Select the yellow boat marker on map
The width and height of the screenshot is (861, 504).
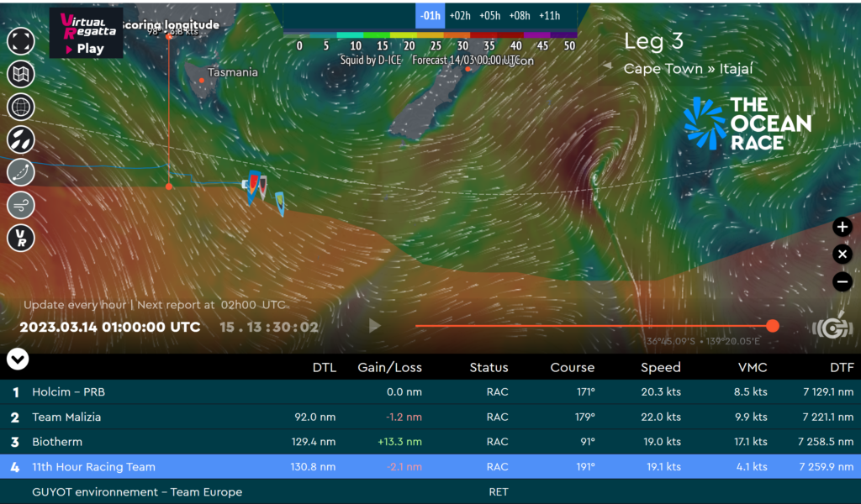click(280, 203)
